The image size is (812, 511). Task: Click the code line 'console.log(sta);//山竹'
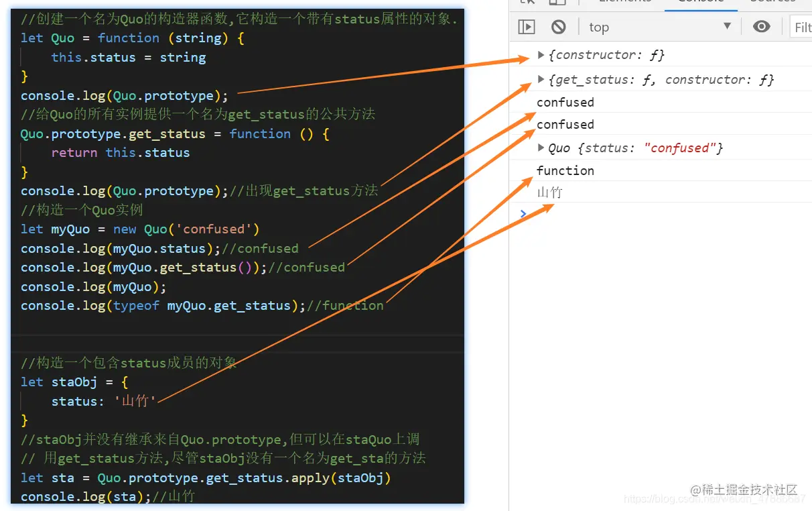coord(108,496)
